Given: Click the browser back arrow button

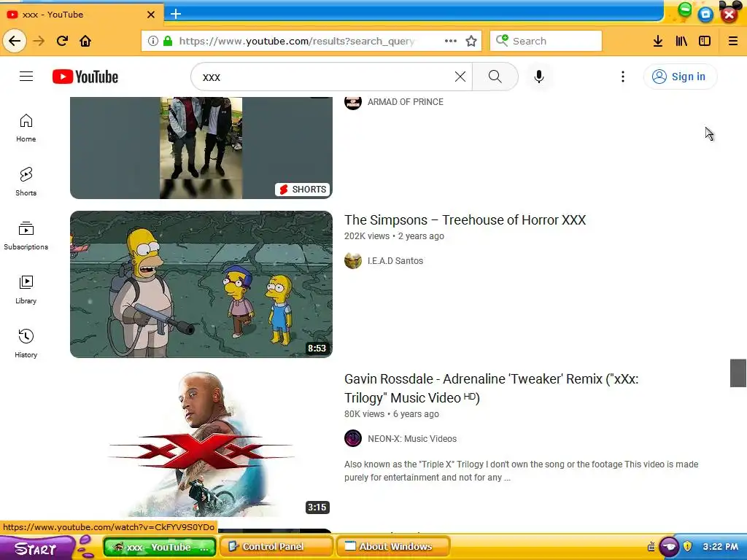Looking at the screenshot, I should point(15,41).
